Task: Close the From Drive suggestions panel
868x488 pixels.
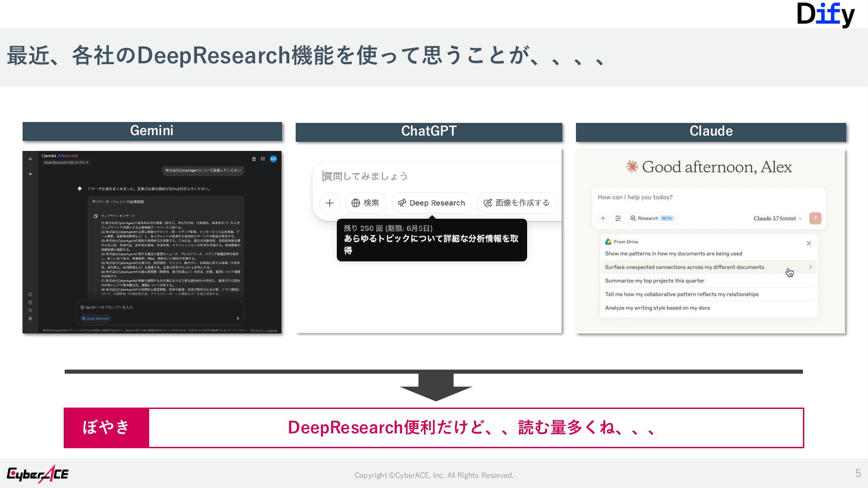Action: pos(809,243)
